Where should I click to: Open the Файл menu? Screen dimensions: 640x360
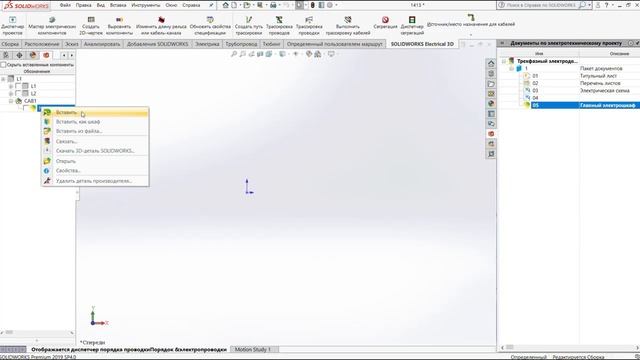65,5
